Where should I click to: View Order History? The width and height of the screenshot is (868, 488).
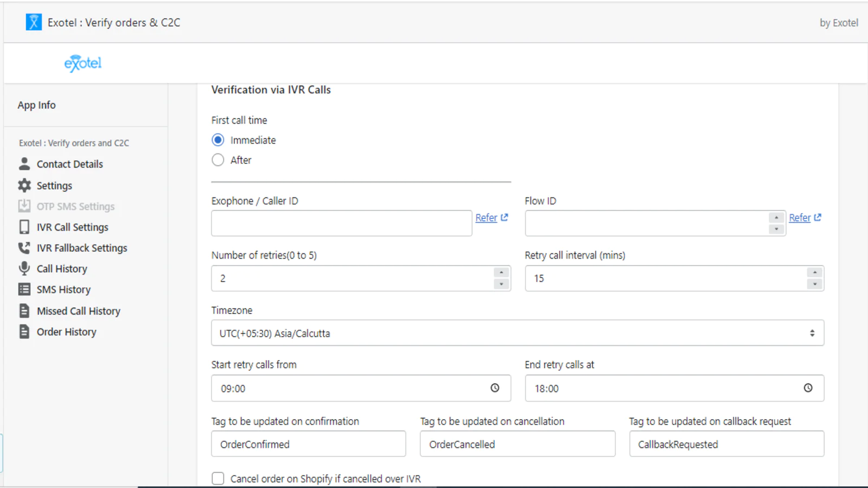(x=67, y=331)
